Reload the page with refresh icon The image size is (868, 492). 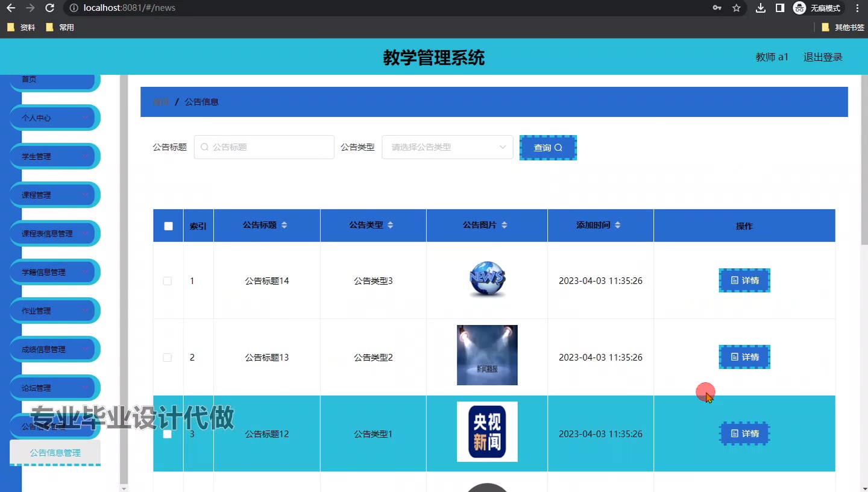(50, 8)
